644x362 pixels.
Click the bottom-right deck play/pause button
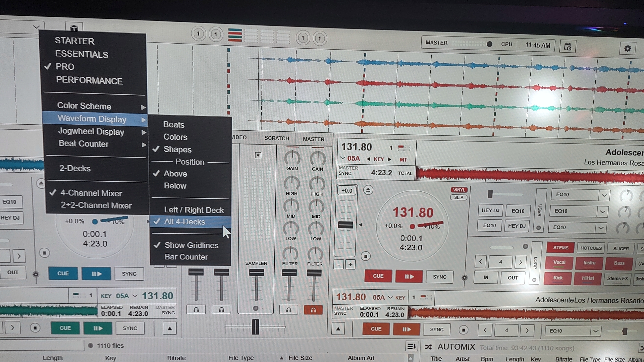click(x=407, y=329)
